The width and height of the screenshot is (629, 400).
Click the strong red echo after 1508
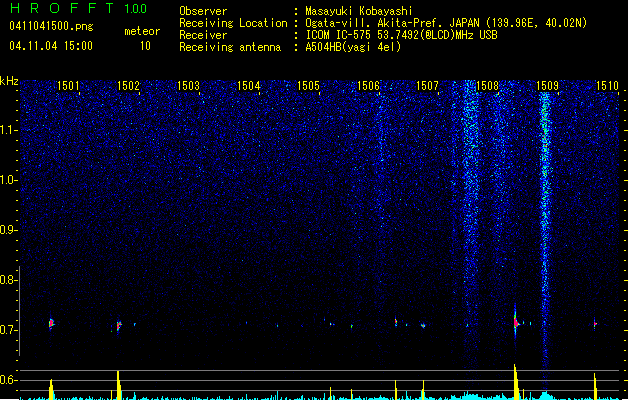(516, 322)
